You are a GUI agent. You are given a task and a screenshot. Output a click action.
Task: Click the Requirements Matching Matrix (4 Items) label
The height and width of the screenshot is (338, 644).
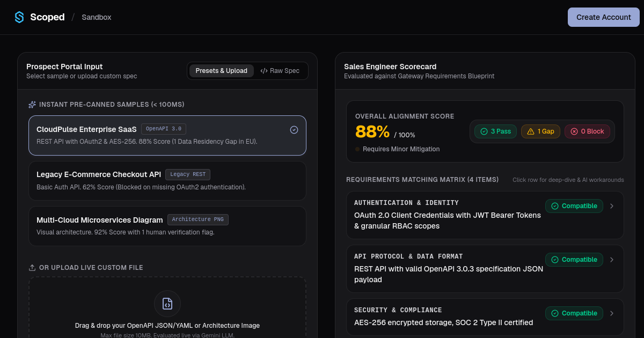click(x=422, y=180)
